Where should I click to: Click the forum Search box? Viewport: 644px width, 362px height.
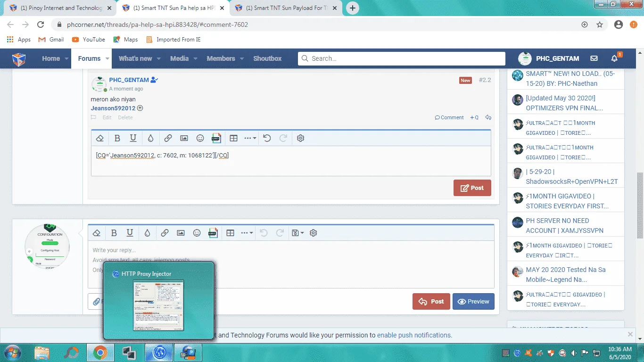click(402, 58)
